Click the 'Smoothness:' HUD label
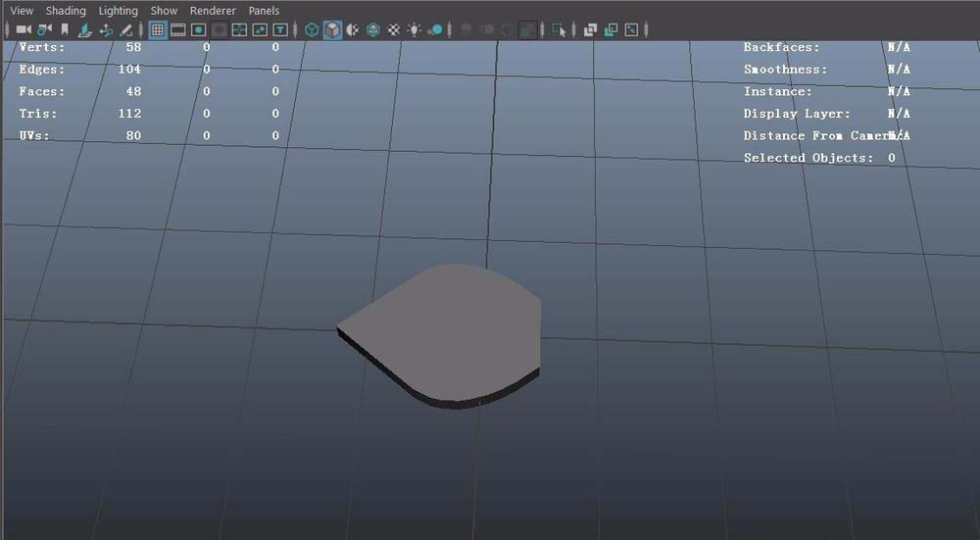This screenshot has height=540, width=980. click(785, 70)
